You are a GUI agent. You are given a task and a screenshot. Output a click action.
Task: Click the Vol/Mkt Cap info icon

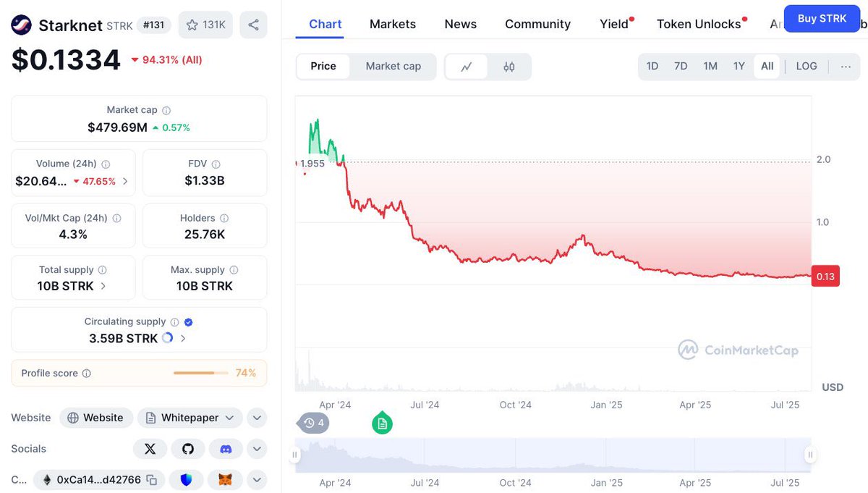[116, 218]
